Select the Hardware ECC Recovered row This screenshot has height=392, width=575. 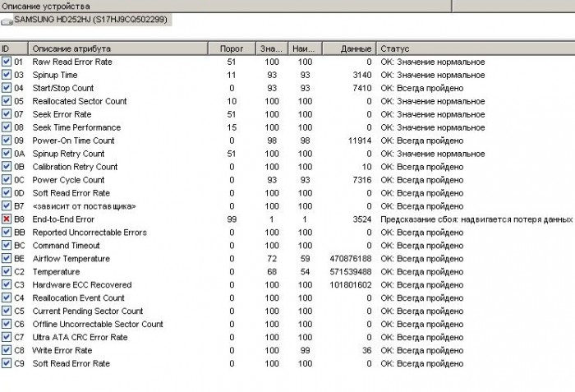[x=81, y=285]
